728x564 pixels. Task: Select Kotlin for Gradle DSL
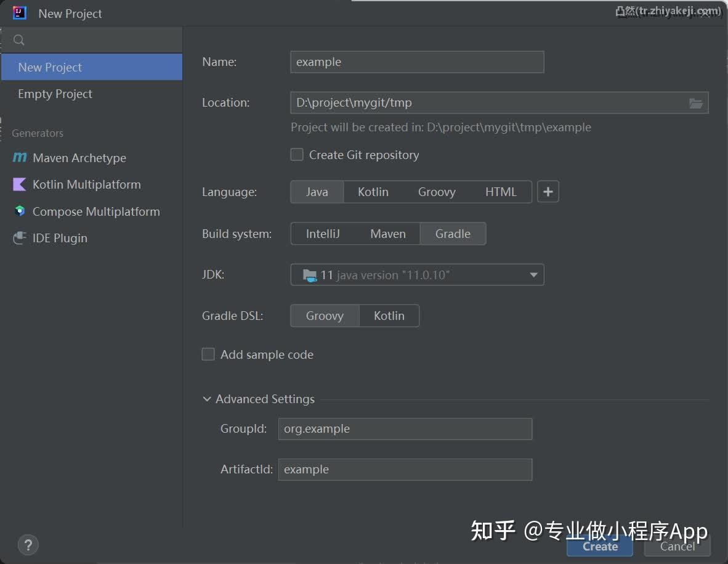pos(389,316)
